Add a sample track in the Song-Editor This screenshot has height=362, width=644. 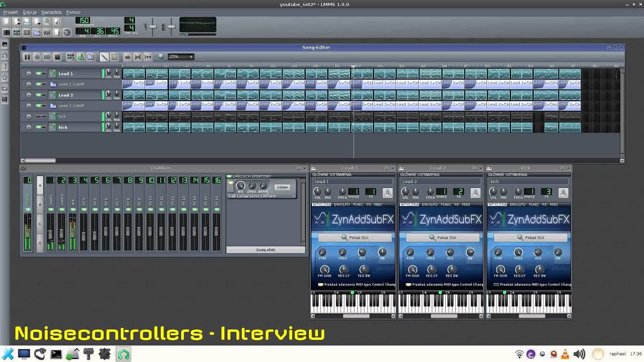pos(80,57)
